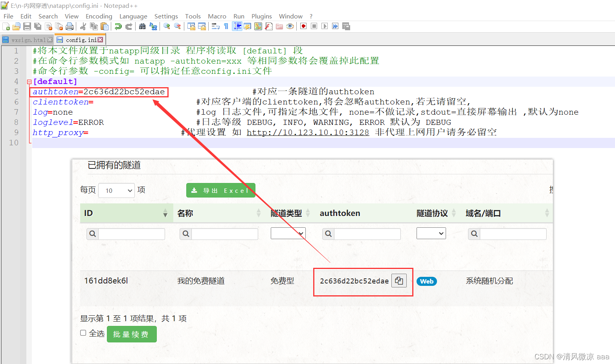Click the Close All documents icon
This screenshot has height=364, width=615.
(59, 26)
